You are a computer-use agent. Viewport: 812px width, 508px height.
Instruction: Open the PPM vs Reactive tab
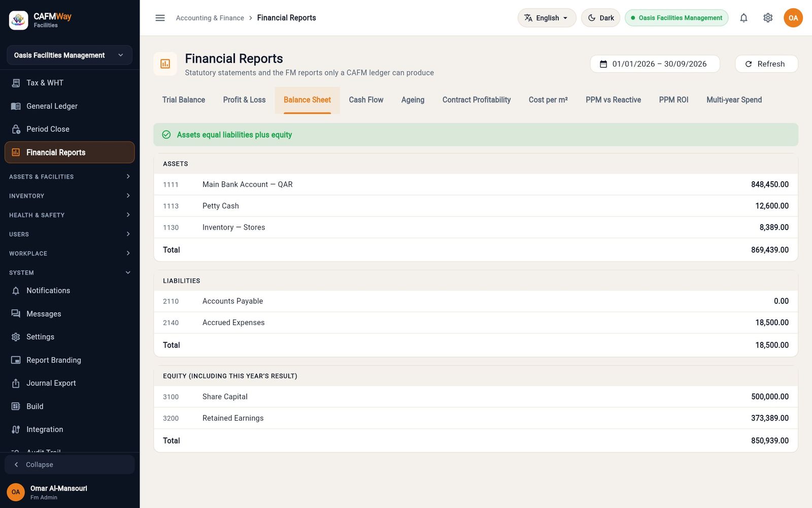tap(613, 100)
